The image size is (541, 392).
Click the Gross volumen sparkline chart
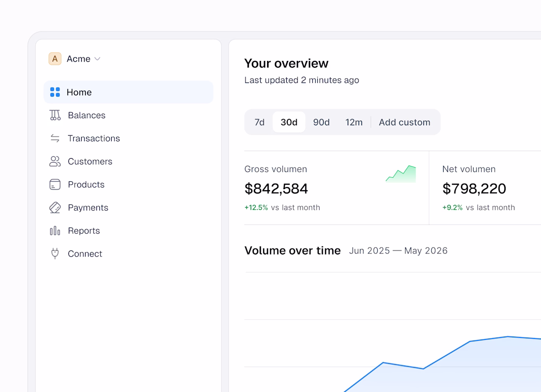click(x=400, y=173)
